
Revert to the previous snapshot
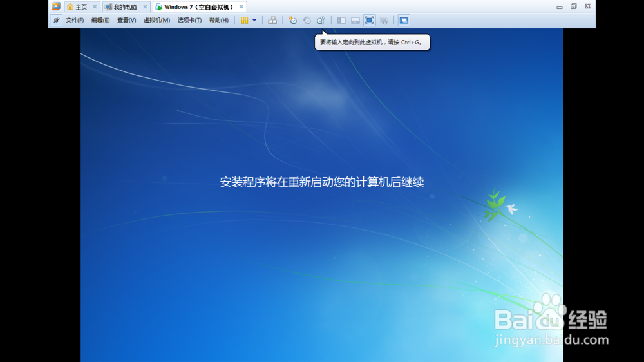point(307,20)
